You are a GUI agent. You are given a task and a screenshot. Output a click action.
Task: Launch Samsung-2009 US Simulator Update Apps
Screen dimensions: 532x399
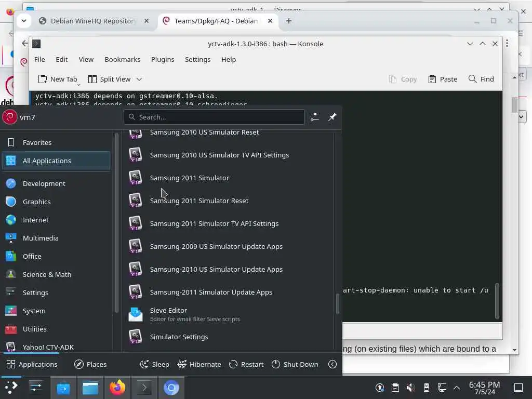pos(228,246)
